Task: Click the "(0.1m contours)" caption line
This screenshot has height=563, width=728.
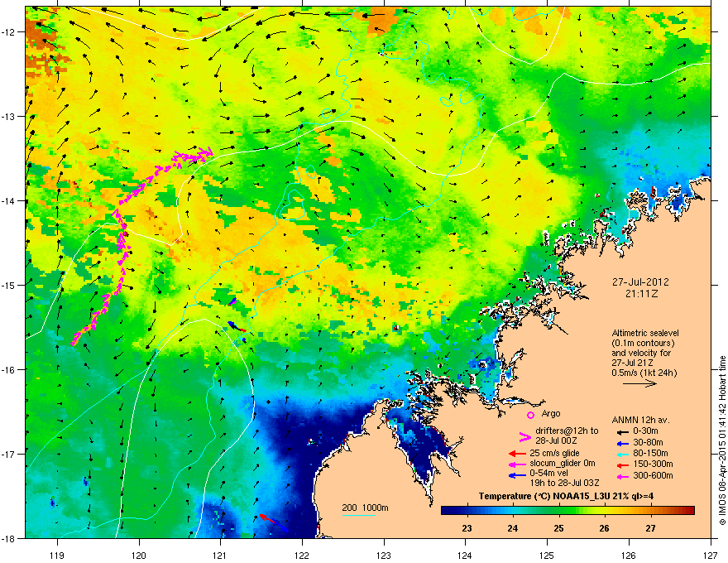Action: [643, 343]
